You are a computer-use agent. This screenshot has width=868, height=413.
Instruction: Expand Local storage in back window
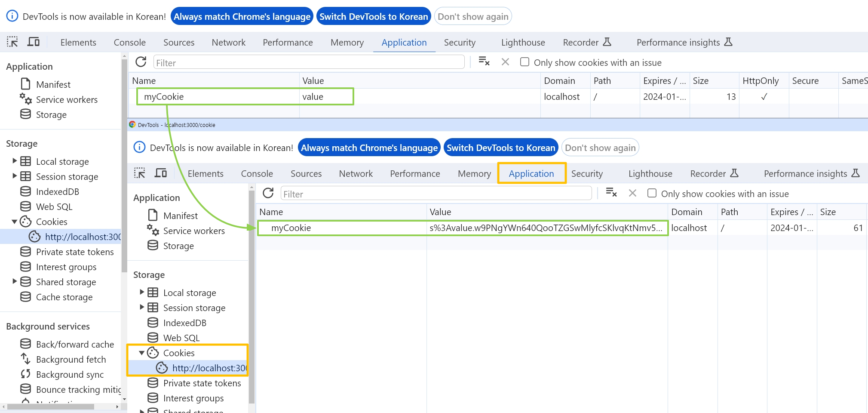coord(15,161)
